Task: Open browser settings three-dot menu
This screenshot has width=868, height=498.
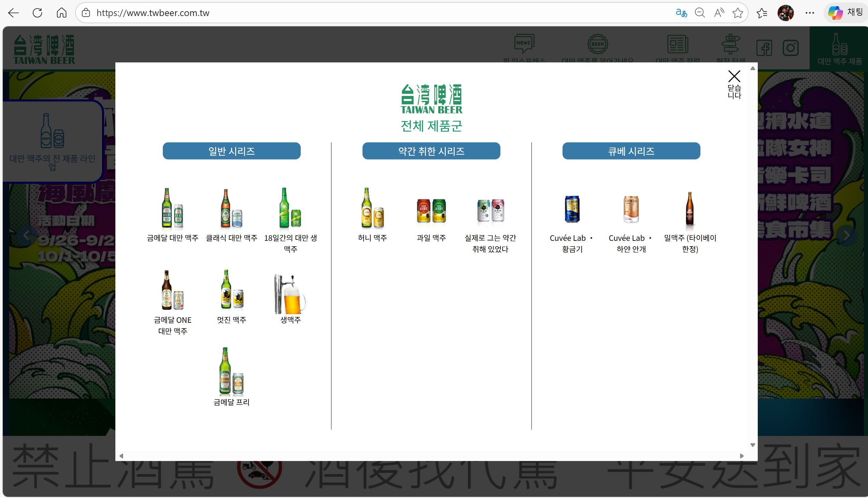Action: point(810,13)
